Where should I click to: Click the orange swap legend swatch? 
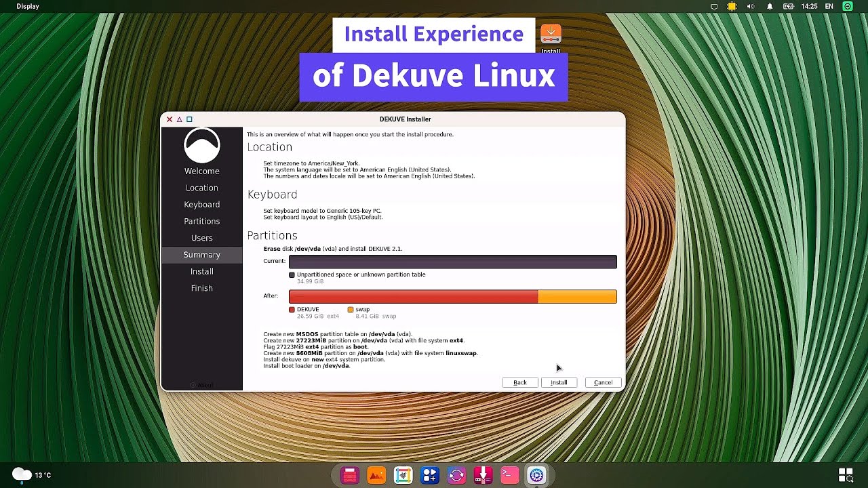coord(351,310)
